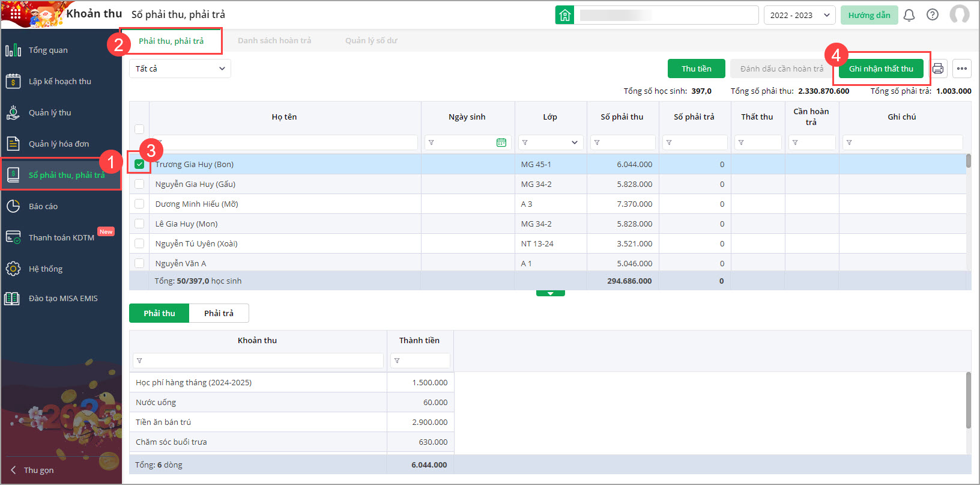Click the green school home icon
Screen dimensions: 980x485
pos(565,15)
